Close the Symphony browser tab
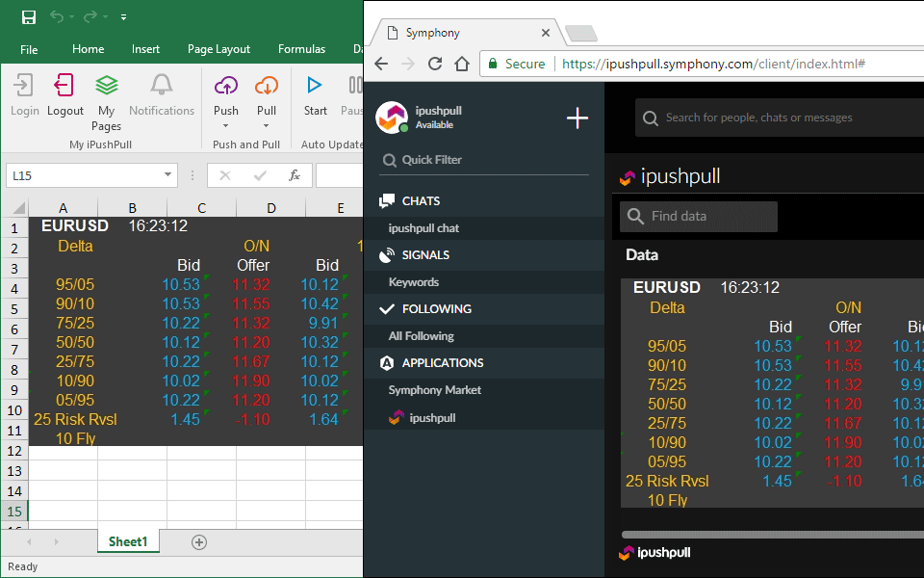Viewport: 924px width, 578px height. (546, 33)
